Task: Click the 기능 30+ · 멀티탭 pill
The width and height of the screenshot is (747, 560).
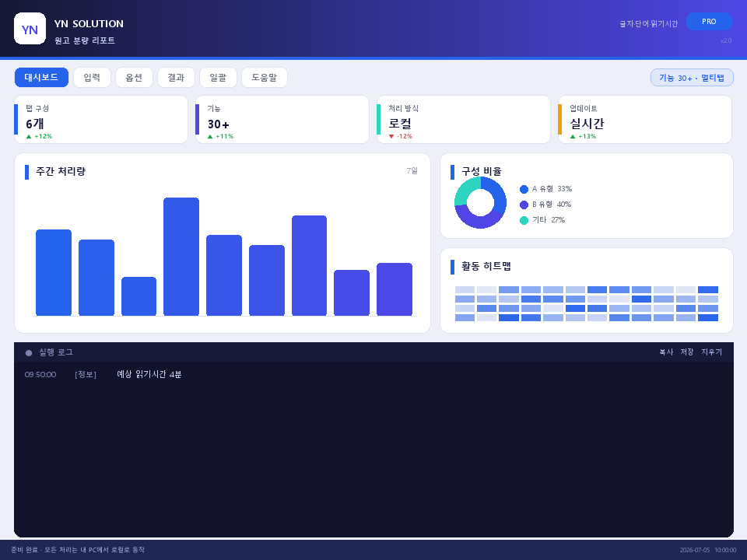Action: [692, 78]
